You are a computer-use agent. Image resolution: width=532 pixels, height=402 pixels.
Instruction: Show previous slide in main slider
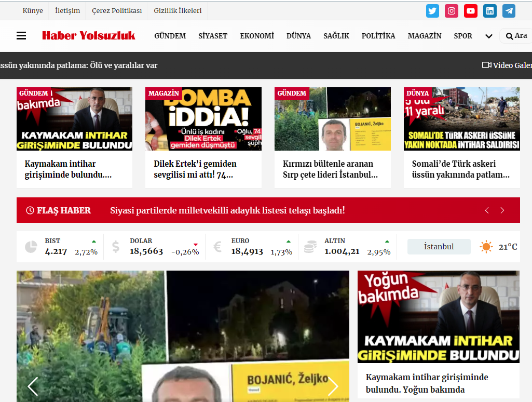point(33,386)
